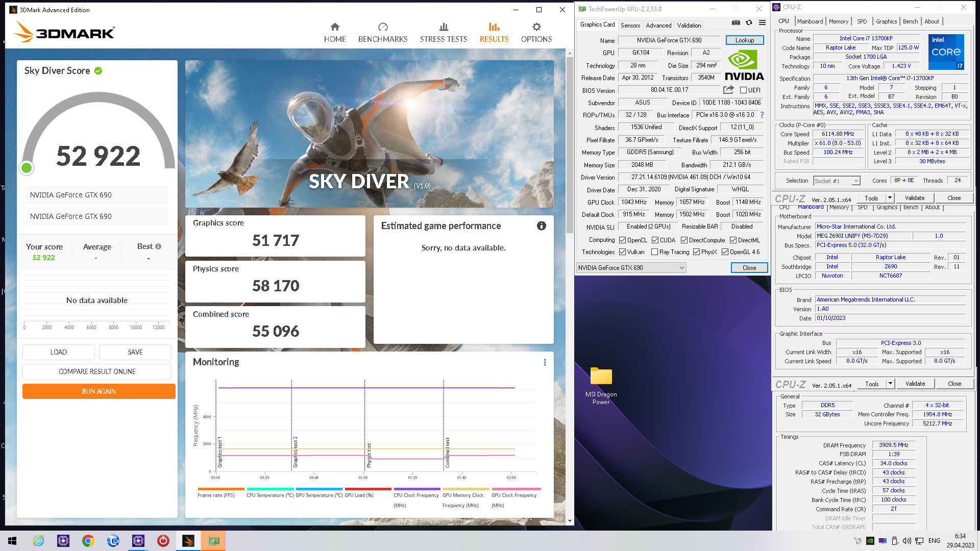The image size is (980, 551).
Task: Open the GPU-Z hamburger menu
Action: [762, 22]
